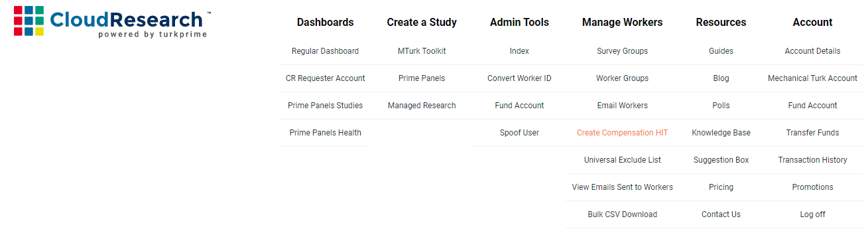Select Mechanical Turk Account
Viewport: 868px width, 251px height.
click(812, 78)
